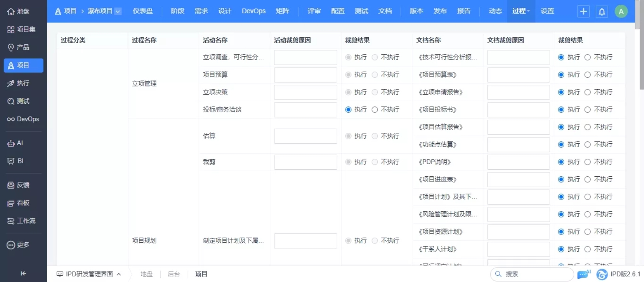Screen dimensions: 644x282
Task: Click the 后台 link in bottom bar
Action: pos(174,274)
